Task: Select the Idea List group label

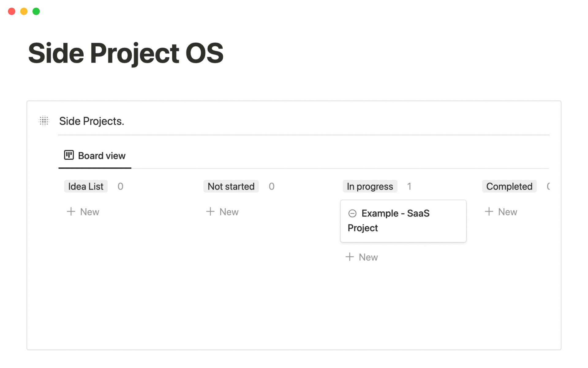Action: (86, 186)
